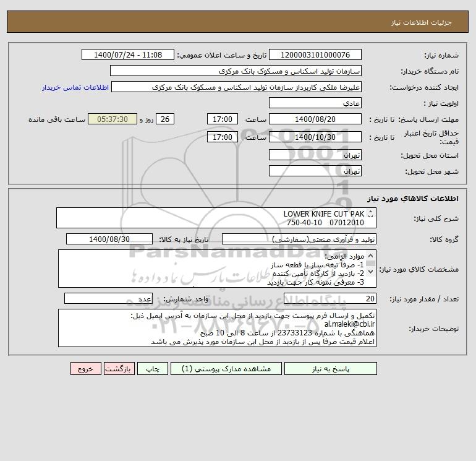Viewport: 476px width, 461px height.
Task: Click the response deadline hour field 17:00
Action: 223,119
